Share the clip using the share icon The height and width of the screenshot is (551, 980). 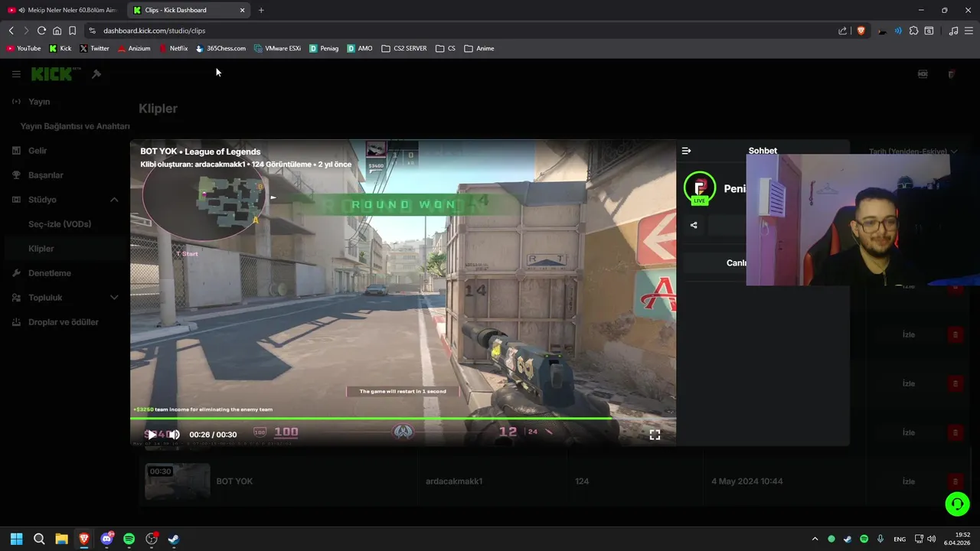[x=694, y=225]
